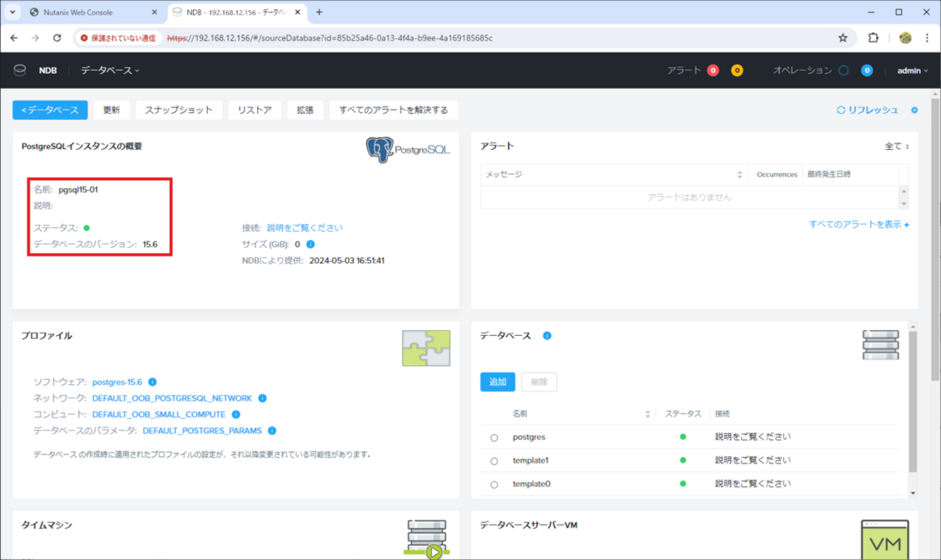Click the 更新 button
The image size is (941, 560).
(x=111, y=110)
